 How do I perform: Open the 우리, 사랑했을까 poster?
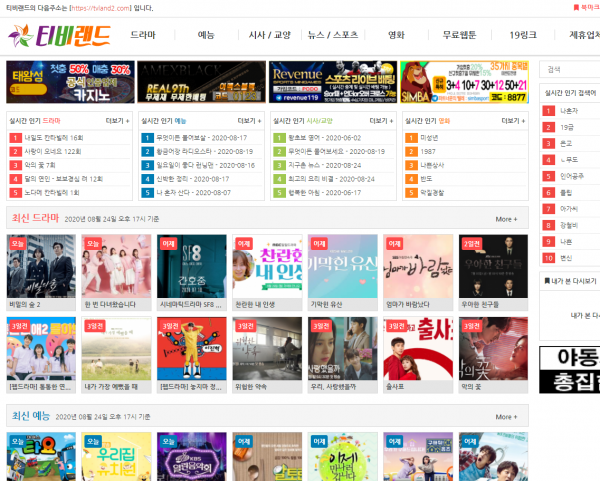342,349
